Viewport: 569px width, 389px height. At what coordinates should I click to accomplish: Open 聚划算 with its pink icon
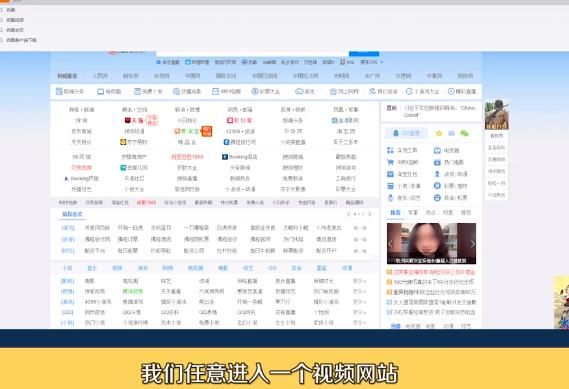[240, 120]
